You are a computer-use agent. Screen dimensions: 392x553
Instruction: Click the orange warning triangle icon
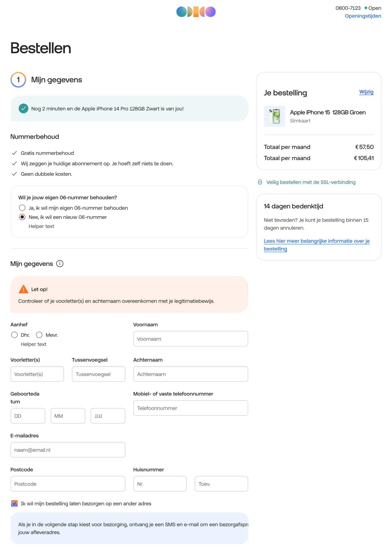[x=23, y=289]
